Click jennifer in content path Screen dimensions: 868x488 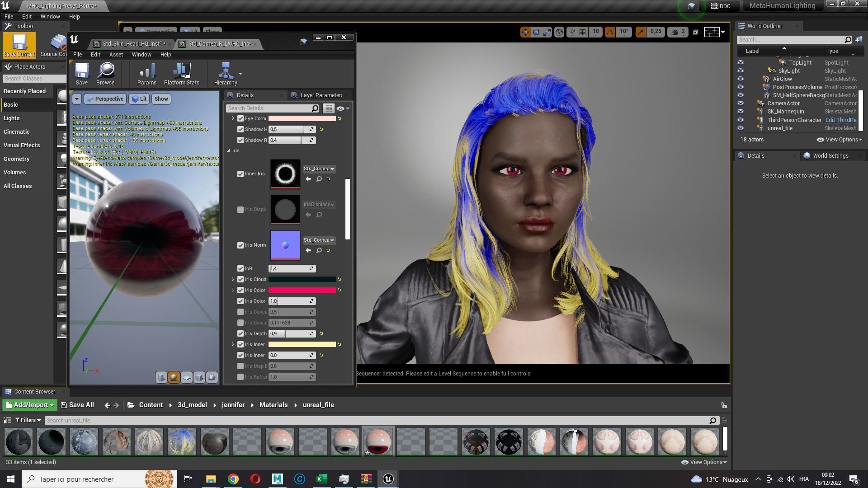pyautogui.click(x=233, y=405)
